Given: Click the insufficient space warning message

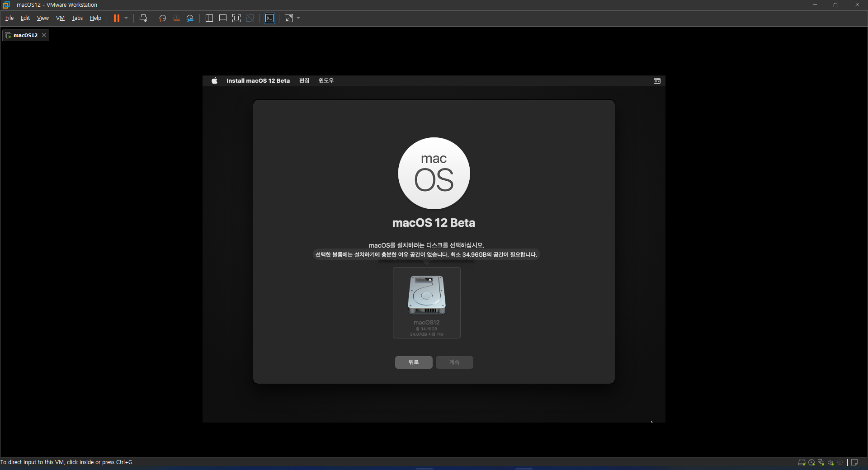Looking at the screenshot, I should click(426, 255).
